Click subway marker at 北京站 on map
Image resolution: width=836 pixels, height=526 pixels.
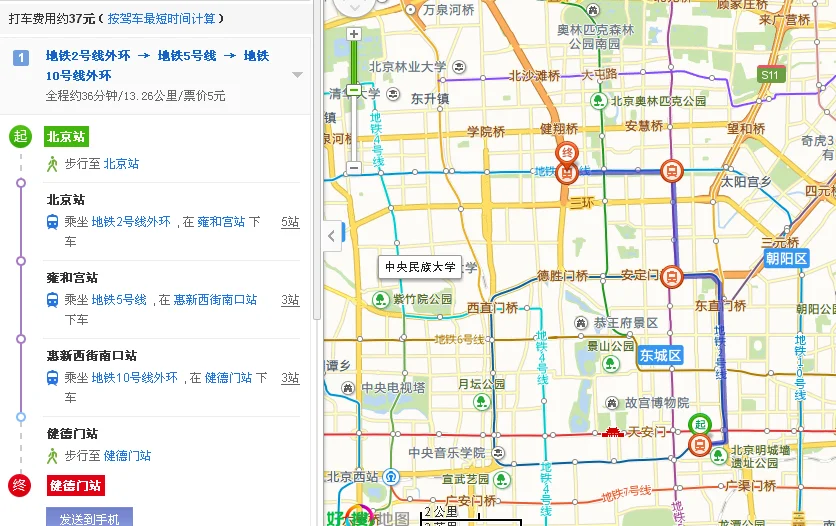(x=700, y=445)
